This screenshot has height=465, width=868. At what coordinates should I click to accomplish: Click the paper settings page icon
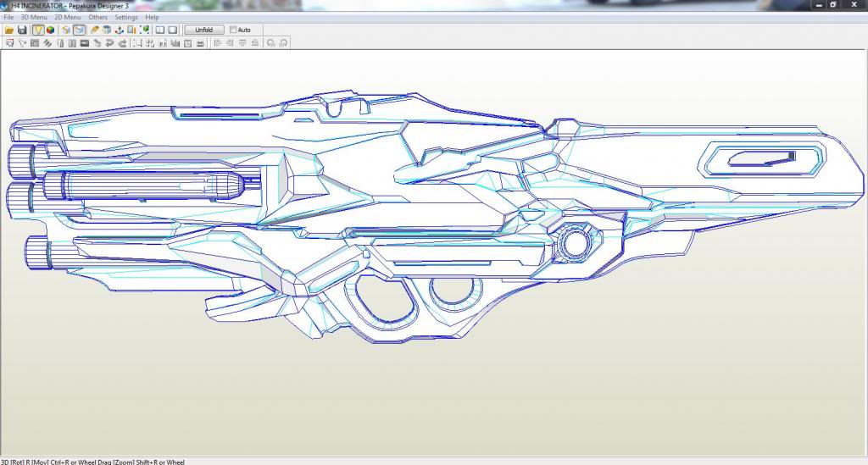coord(187,43)
